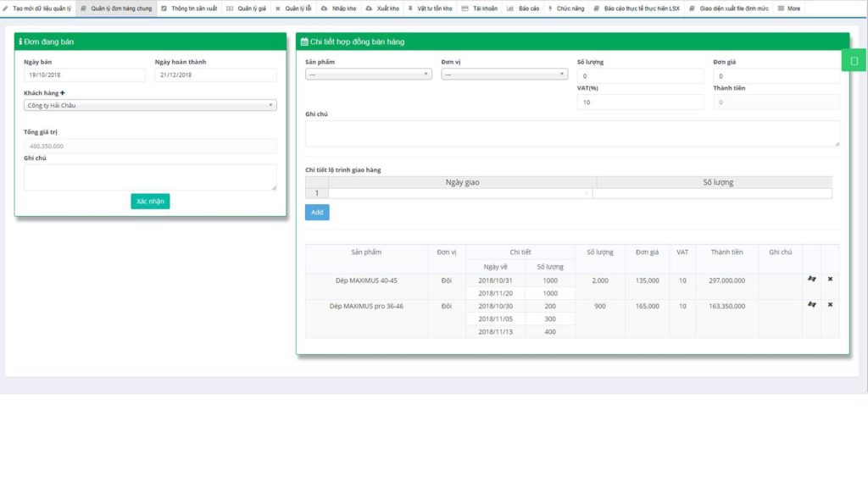Screen dimensions: 868x488
Task: Open the More menu
Action: pos(789,8)
